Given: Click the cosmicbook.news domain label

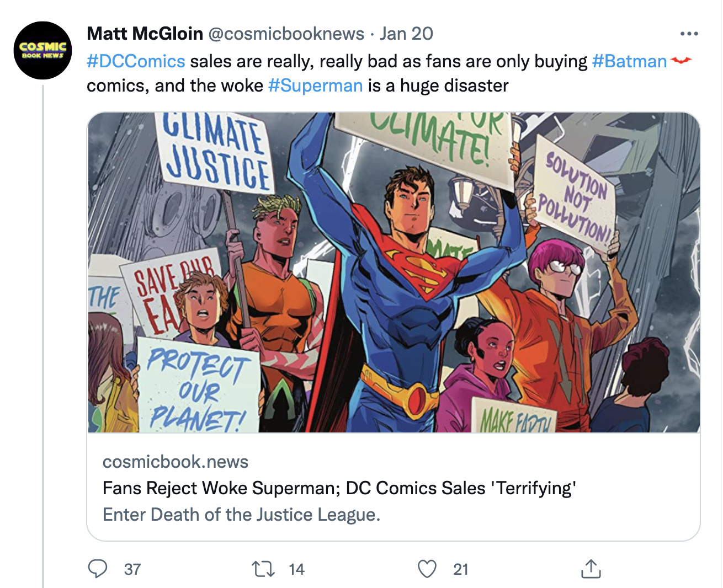Looking at the screenshot, I should coord(176,462).
